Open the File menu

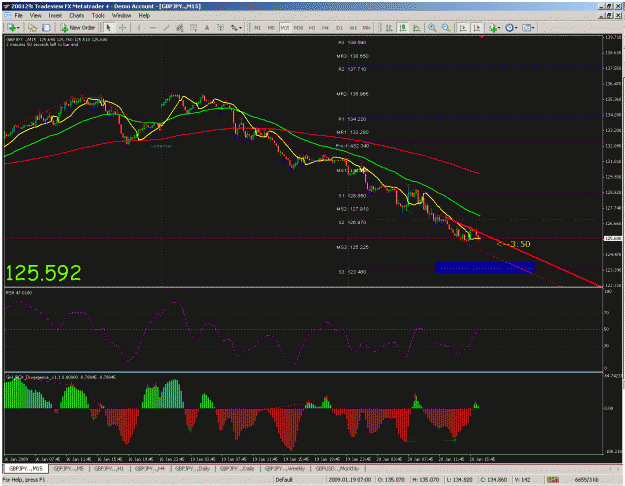click(x=18, y=16)
